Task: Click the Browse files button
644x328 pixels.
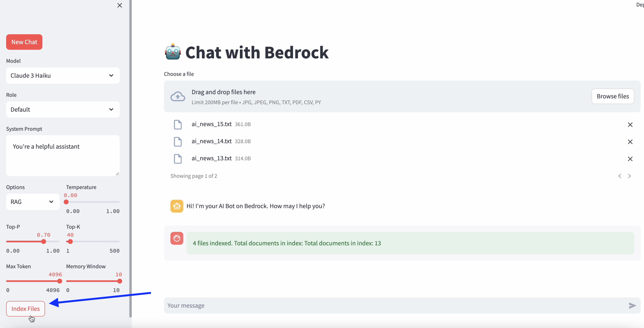Action: [x=613, y=96]
